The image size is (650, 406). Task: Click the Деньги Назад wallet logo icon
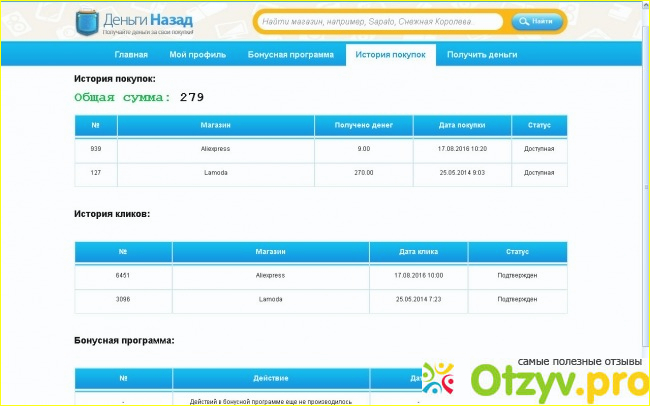click(87, 21)
